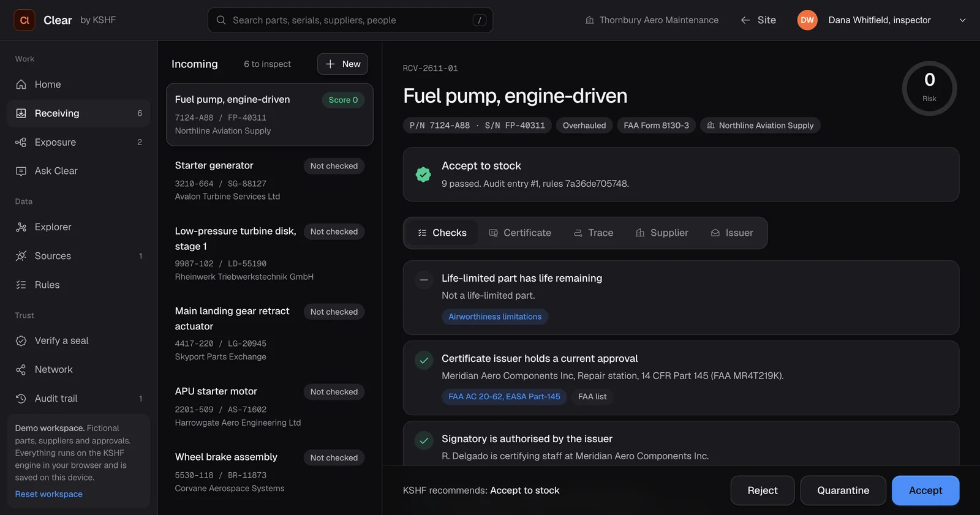
Task: Focus the search parts and serials field
Action: (x=350, y=20)
